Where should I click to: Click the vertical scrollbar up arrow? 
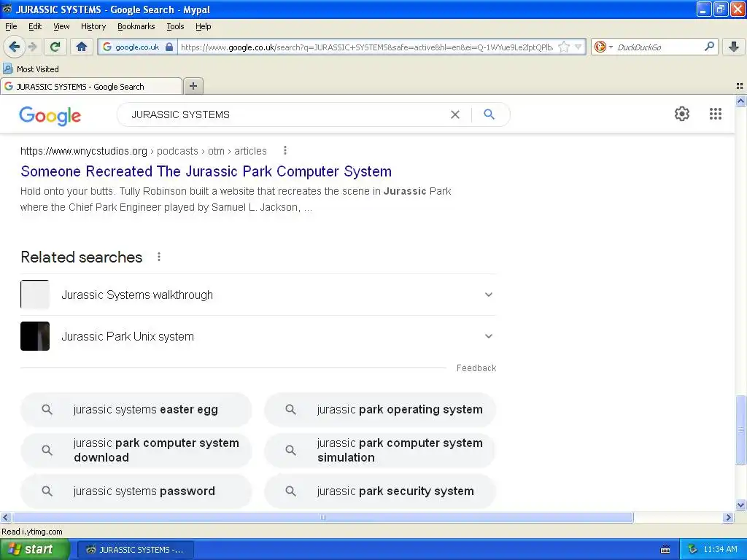click(x=740, y=101)
